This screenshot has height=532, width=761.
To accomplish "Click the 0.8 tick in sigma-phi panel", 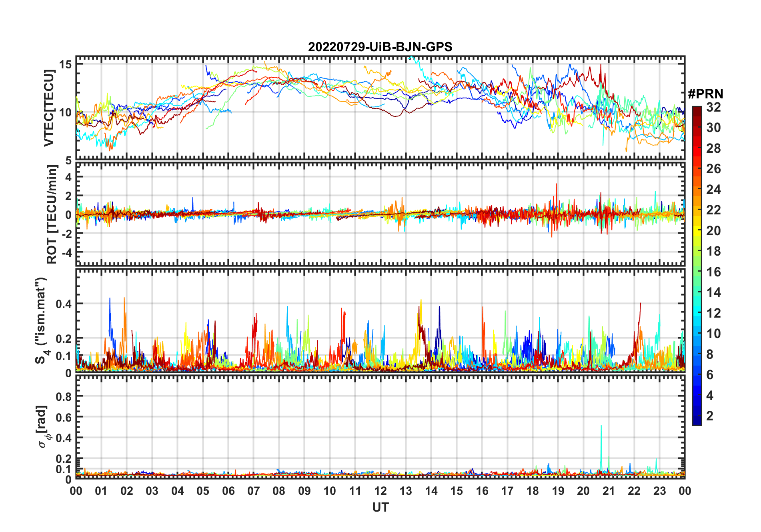I will click(64, 396).
